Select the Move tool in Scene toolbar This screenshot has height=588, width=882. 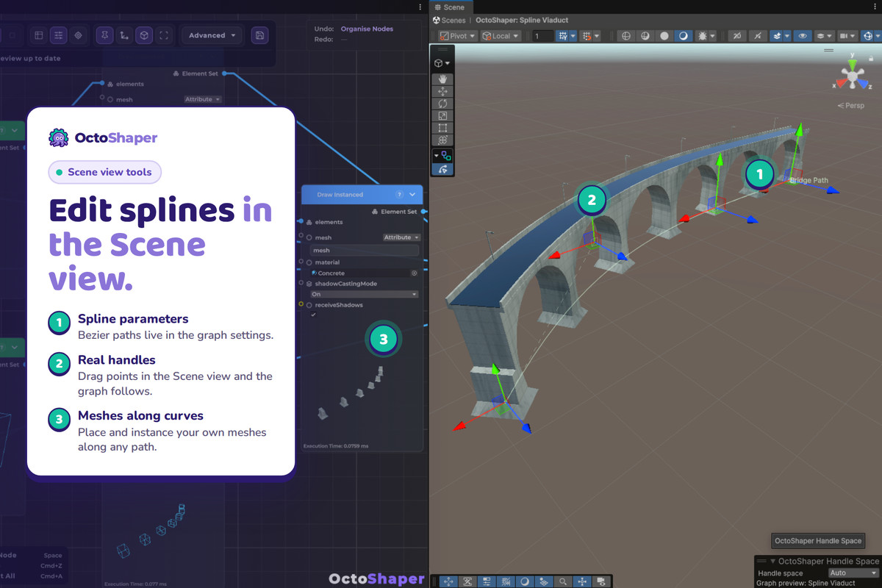443,91
